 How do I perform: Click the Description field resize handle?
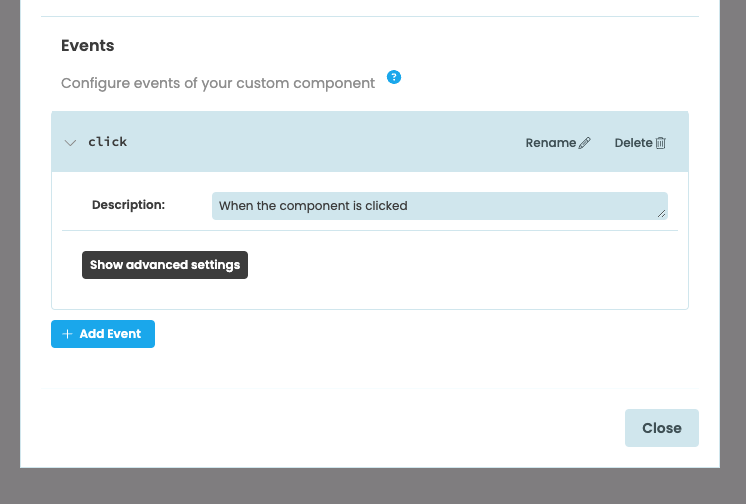tap(661, 214)
